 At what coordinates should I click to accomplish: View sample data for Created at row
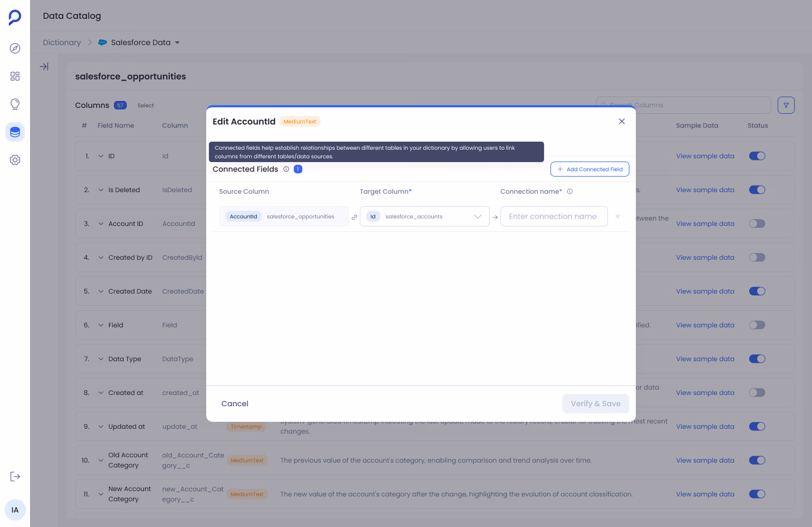coord(705,393)
